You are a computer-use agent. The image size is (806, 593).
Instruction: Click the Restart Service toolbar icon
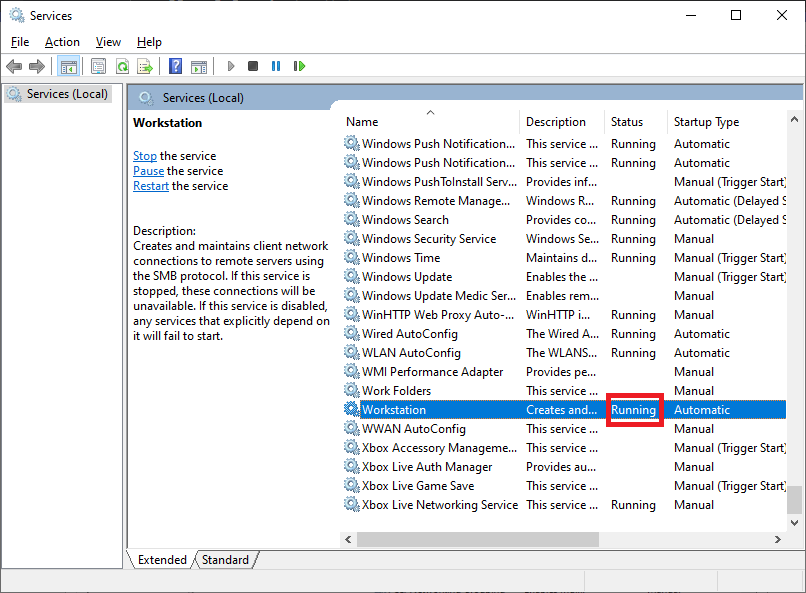click(299, 66)
